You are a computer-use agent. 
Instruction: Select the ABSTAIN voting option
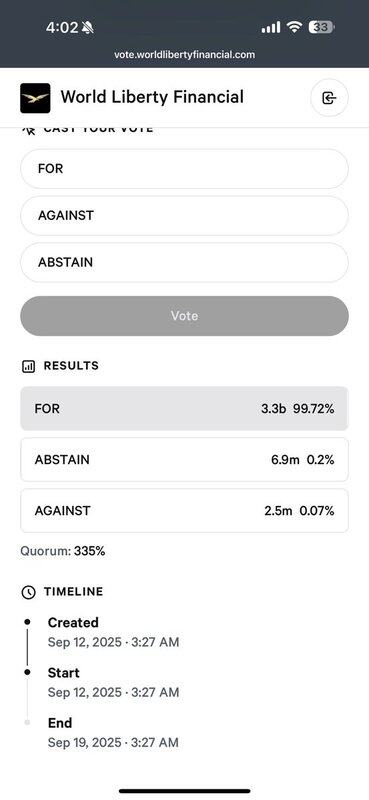click(184, 262)
